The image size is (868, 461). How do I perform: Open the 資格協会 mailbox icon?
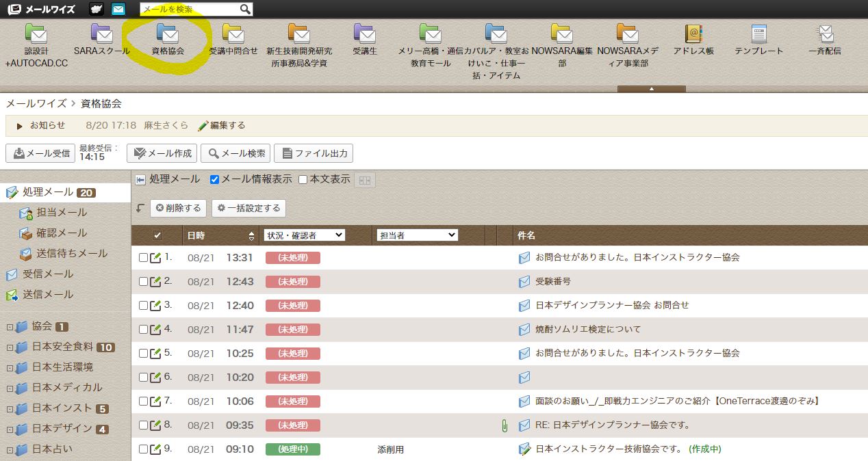[167, 34]
